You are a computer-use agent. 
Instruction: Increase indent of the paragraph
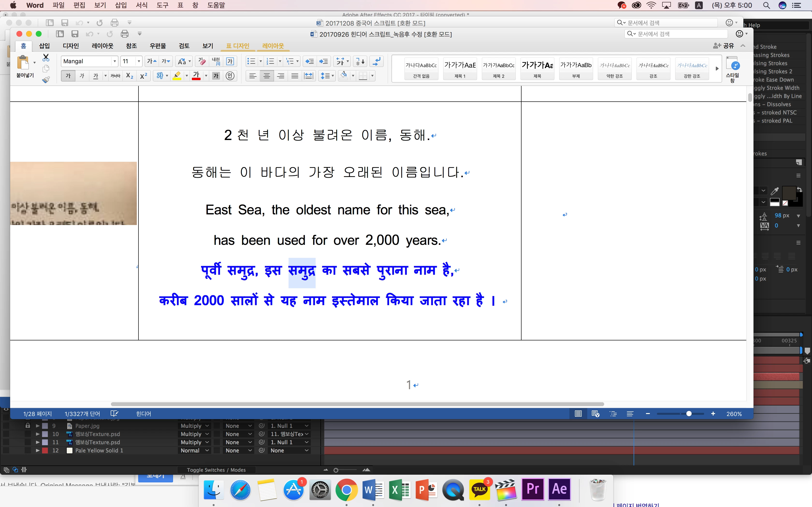pyautogui.click(x=323, y=61)
